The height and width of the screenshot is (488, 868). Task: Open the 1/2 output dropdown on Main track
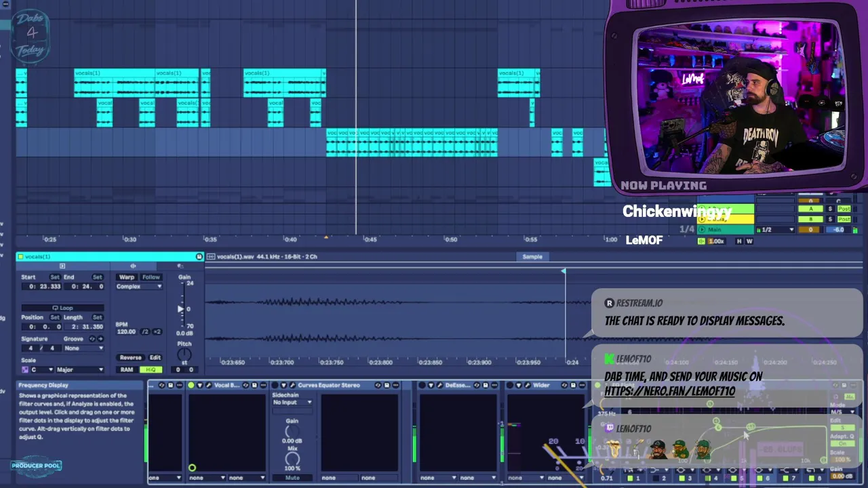(776, 230)
